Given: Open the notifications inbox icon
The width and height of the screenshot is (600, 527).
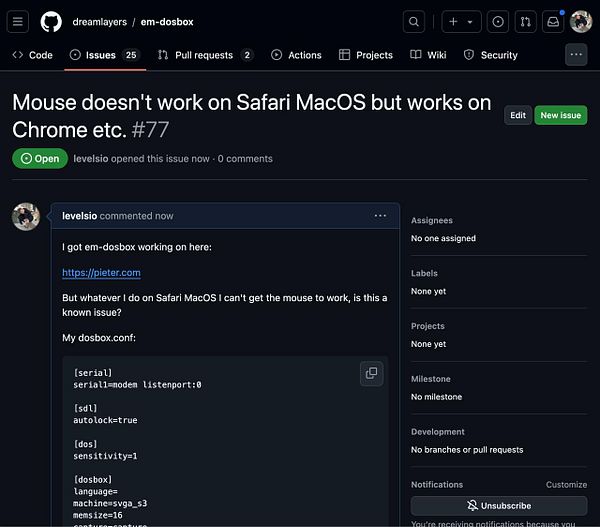Looking at the screenshot, I should pos(553,22).
